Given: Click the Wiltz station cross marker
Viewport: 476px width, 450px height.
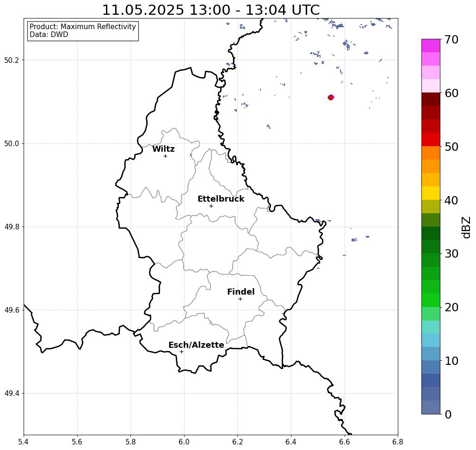Looking at the screenshot, I should click(165, 156).
